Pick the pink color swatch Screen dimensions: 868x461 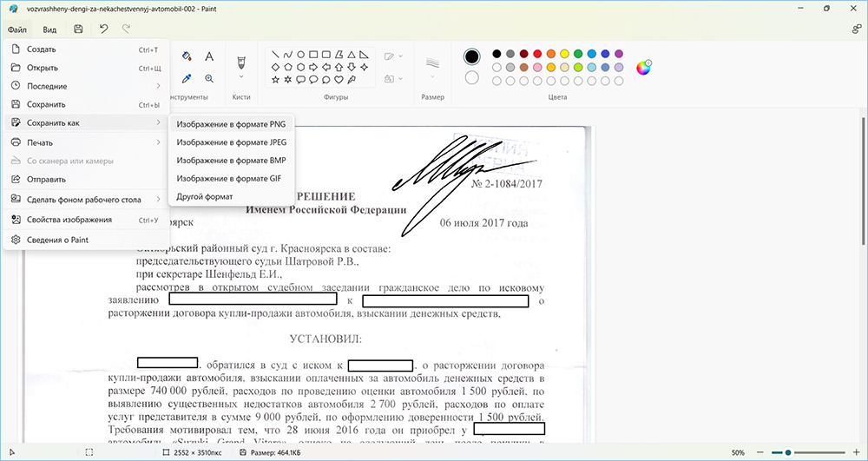(x=537, y=68)
